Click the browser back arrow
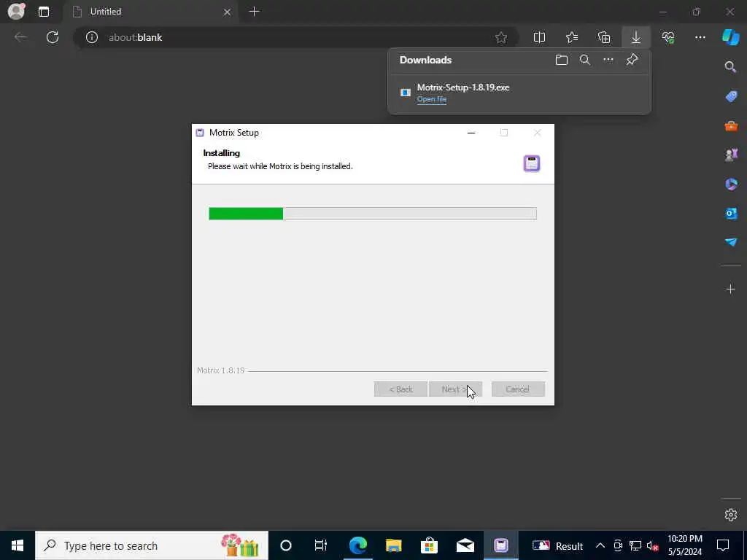The image size is (747, 560). 20,37
